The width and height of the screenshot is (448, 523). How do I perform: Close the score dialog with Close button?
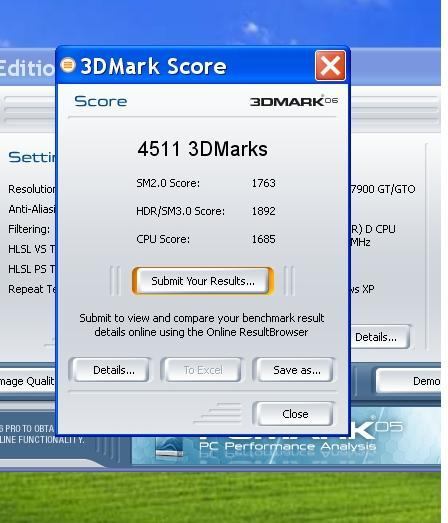(x=294, y=414)
